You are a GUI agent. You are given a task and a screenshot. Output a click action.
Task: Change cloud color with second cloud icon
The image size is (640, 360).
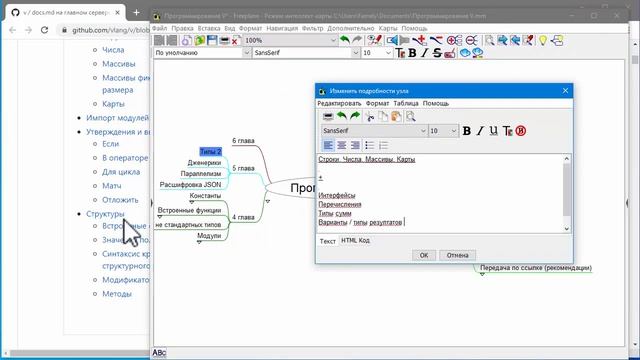click(477, 53)
